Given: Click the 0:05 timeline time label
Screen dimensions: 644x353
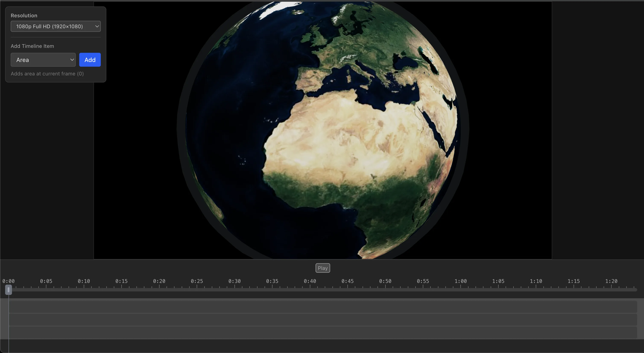Looking at the screenshot, I should (46, 281).
